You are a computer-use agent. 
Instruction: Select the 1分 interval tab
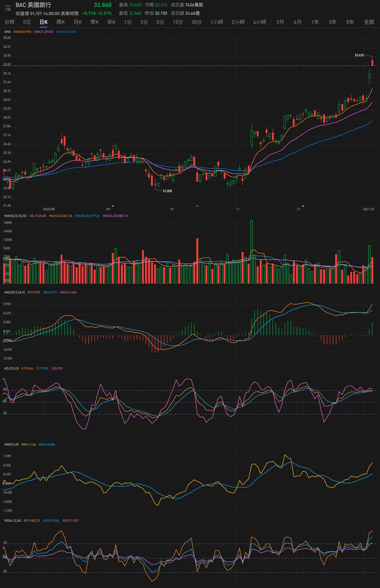pyautogui.click(x=128, y=22)
